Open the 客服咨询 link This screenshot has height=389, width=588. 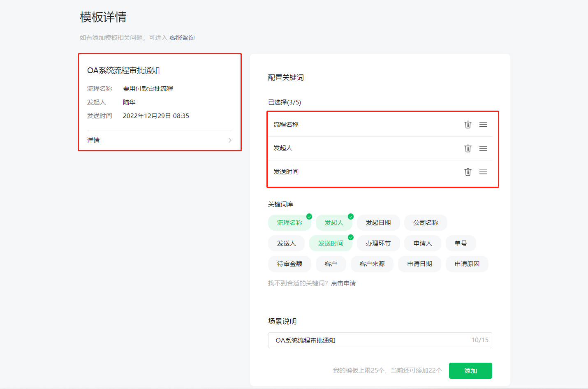tap(182, 38)
